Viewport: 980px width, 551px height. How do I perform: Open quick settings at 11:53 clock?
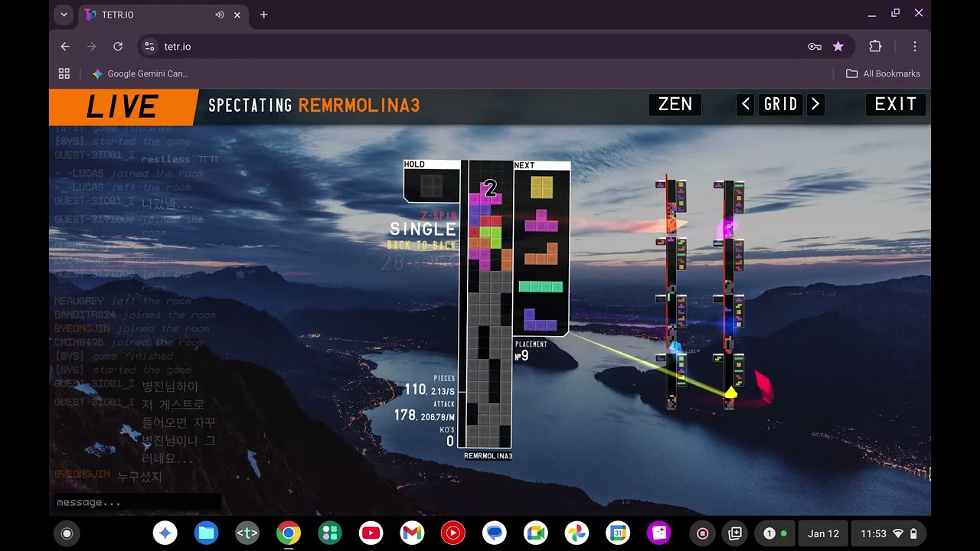coord(889,533)
